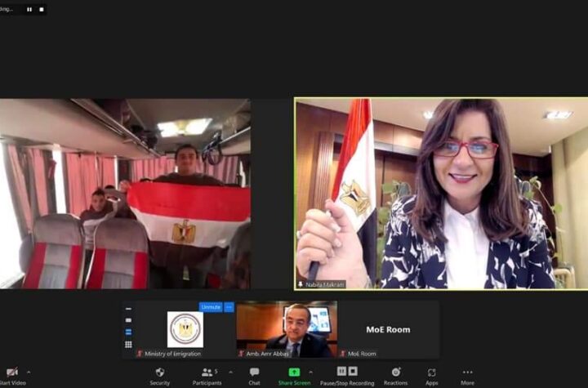Open the Participants panel
Image resolution: width=588 pixels, height=388 pixels.
(x=207, y=372)
